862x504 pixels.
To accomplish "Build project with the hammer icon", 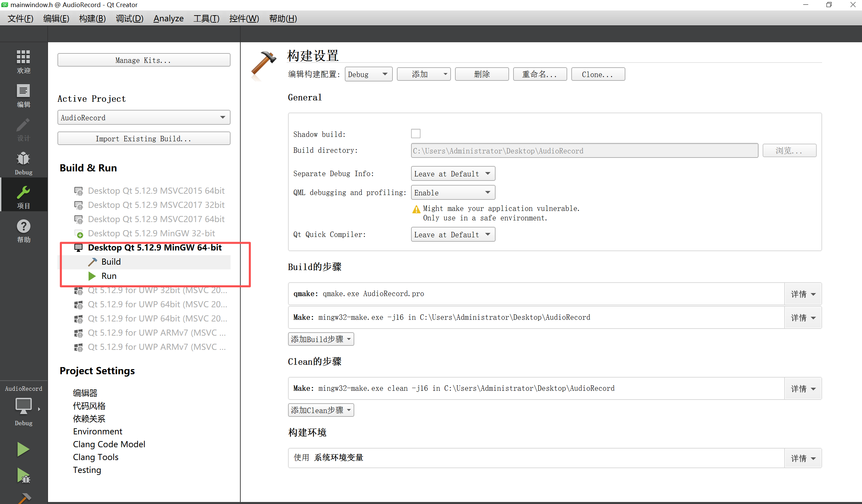I will [24, 498].
